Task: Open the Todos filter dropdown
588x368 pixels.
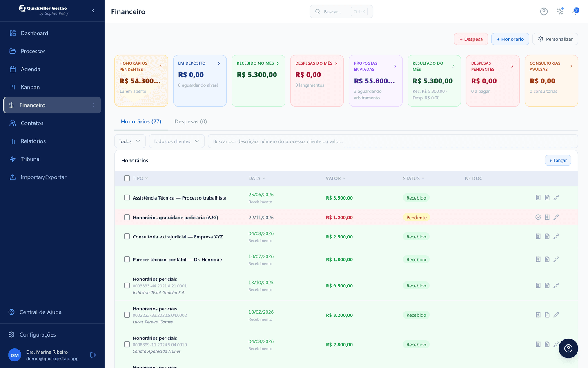Action: [130, 141]
